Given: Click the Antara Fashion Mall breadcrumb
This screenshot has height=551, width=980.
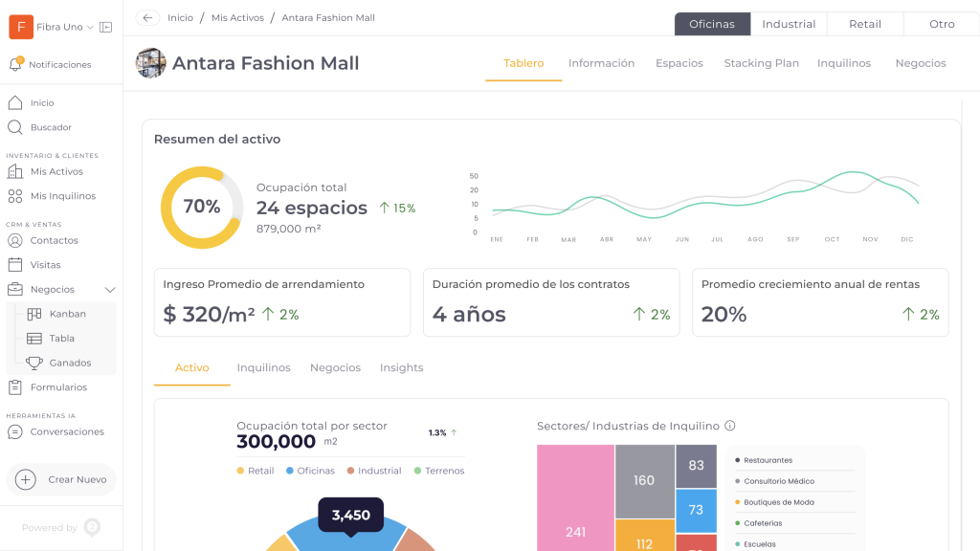Looking at the screenshot, I should pyautogui.click(x=328, y=18).
